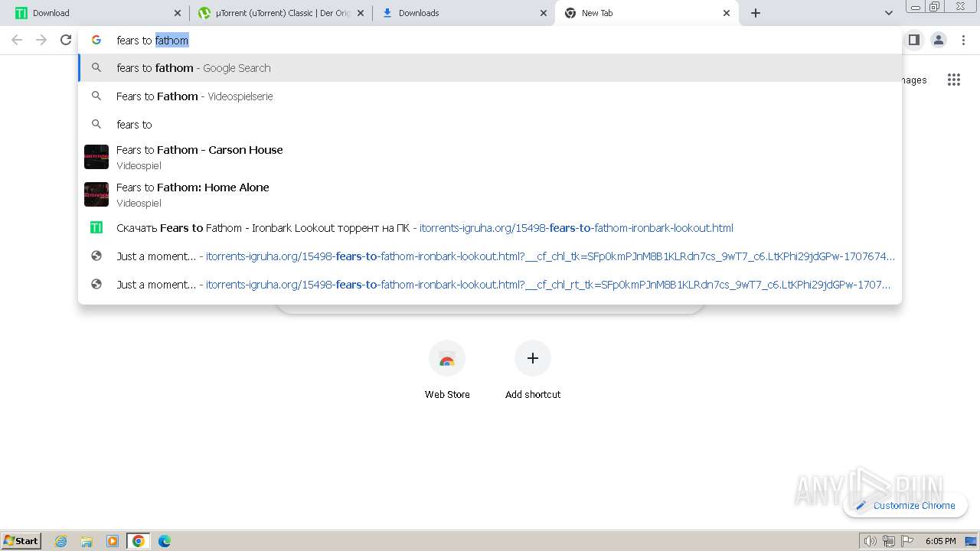This screenshot has width=980, height=551.
Task: Select the 'fears to fathom - Google Search' suggestion
Action: (x=490, y=68)
